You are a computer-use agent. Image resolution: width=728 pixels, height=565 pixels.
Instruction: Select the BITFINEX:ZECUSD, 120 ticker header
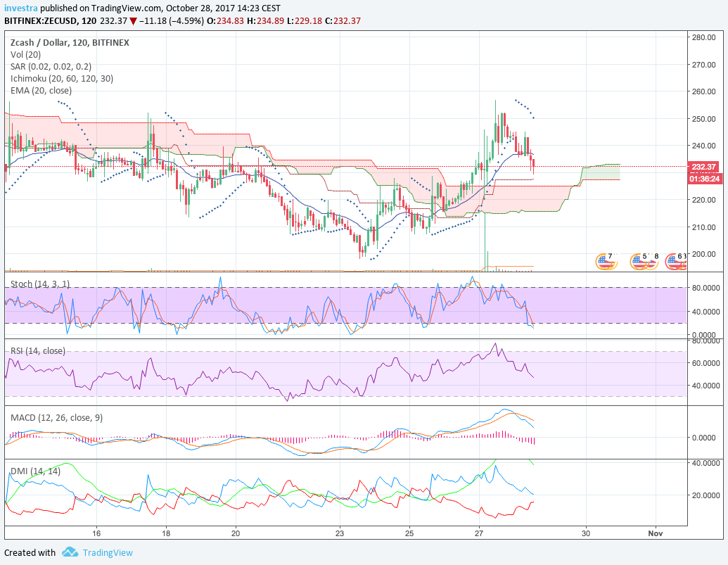tap(51, 21)
